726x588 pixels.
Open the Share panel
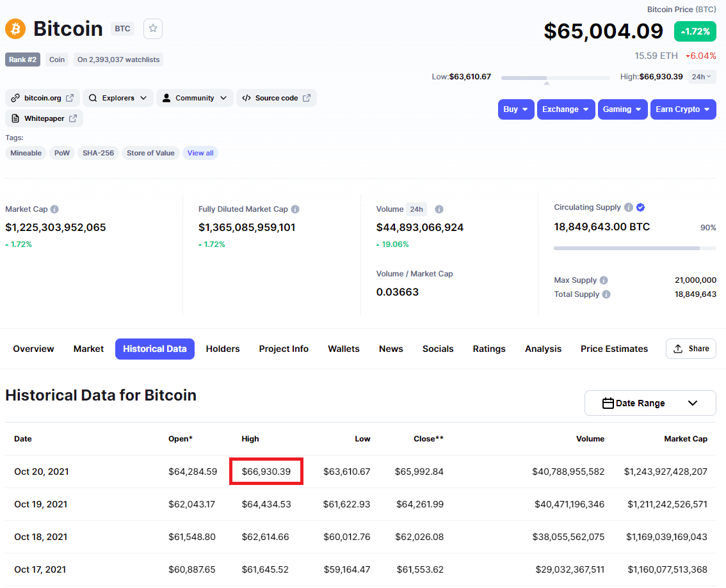pos(691,349)
